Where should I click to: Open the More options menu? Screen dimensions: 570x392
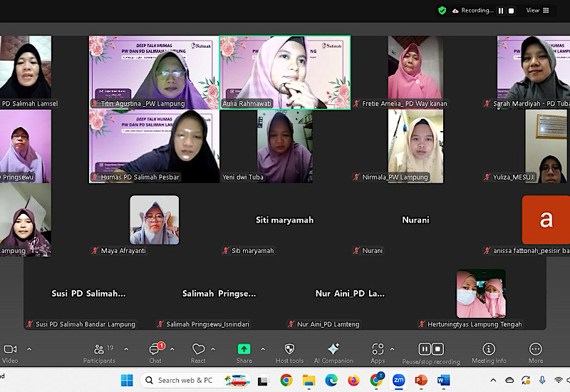pos(536,354)
